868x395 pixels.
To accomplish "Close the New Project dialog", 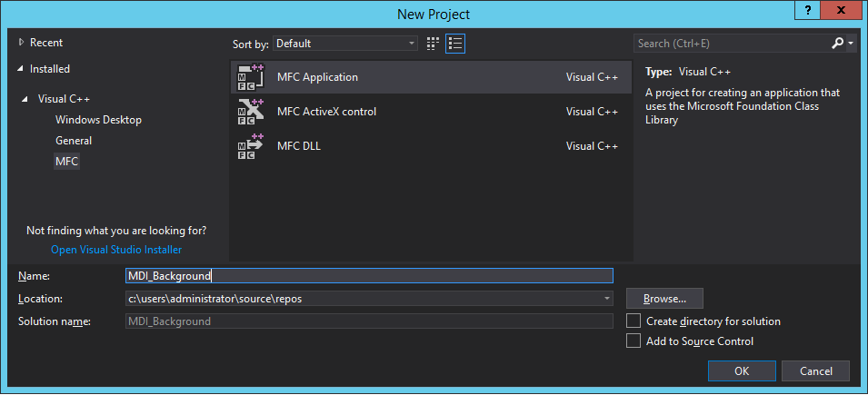I will [841, 10].
